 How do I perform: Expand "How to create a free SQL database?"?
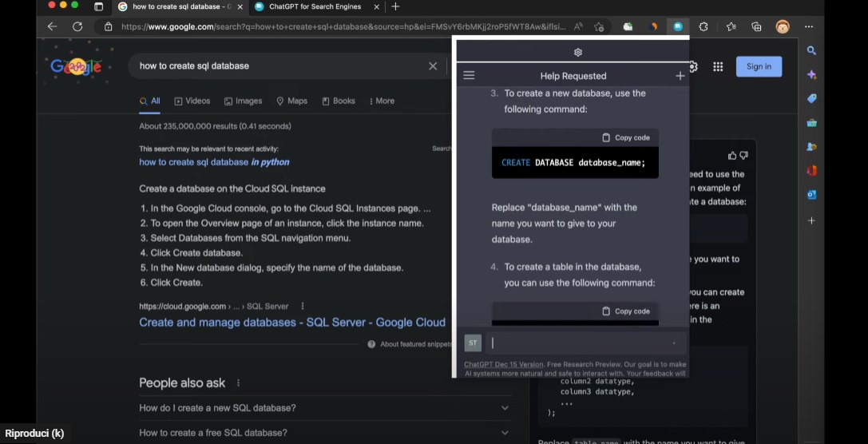[324, 432]
